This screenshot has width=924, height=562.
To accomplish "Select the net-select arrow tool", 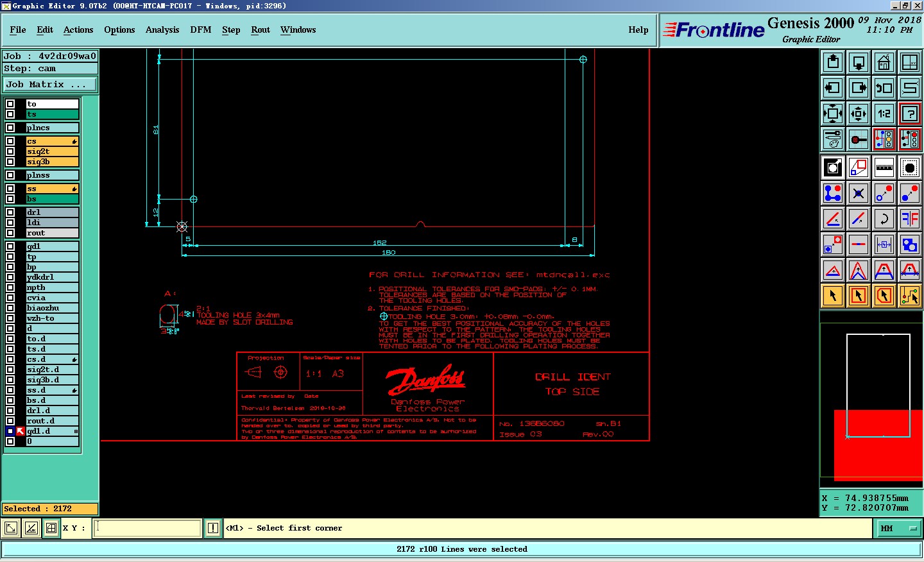I will [x=910, y=296].
